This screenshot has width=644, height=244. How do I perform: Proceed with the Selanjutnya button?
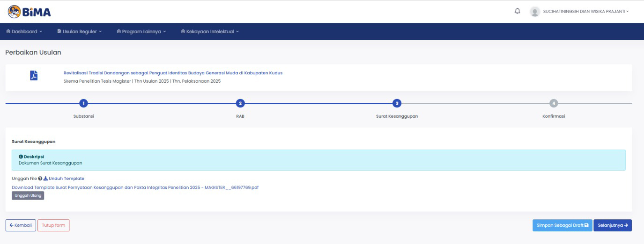[613, 225]
